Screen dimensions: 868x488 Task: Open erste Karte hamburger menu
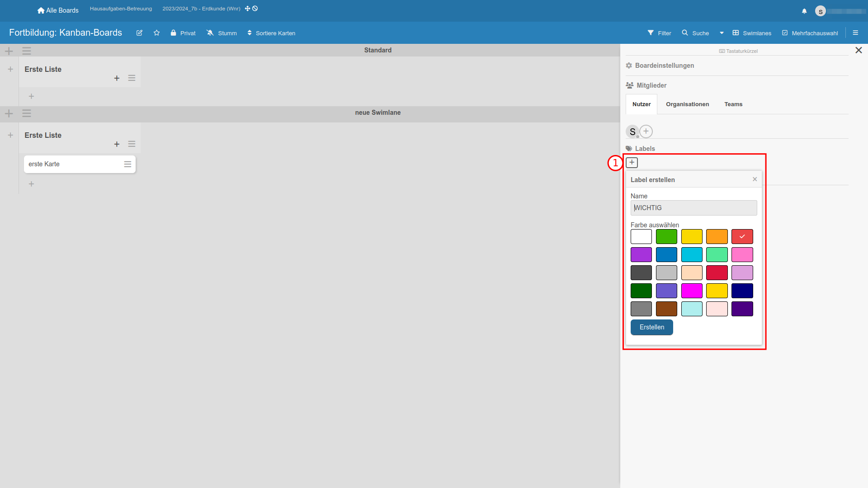pos(127,164)
